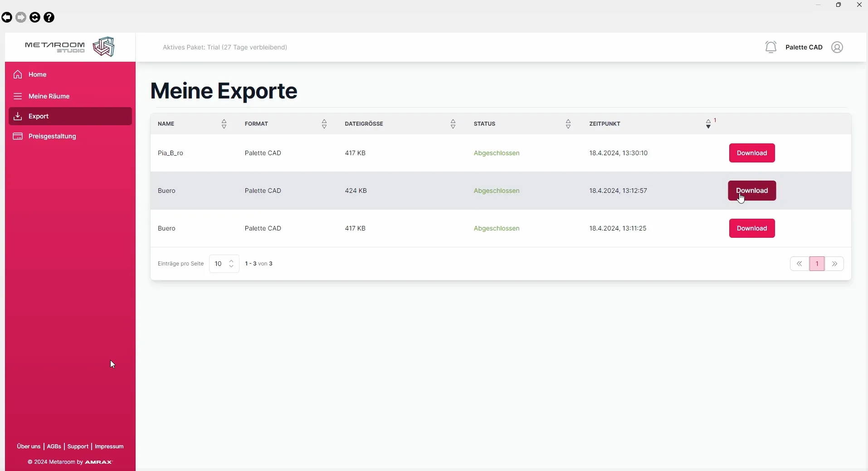
Task: Open the AGBs link in the footer
Action: coord(54,446)
